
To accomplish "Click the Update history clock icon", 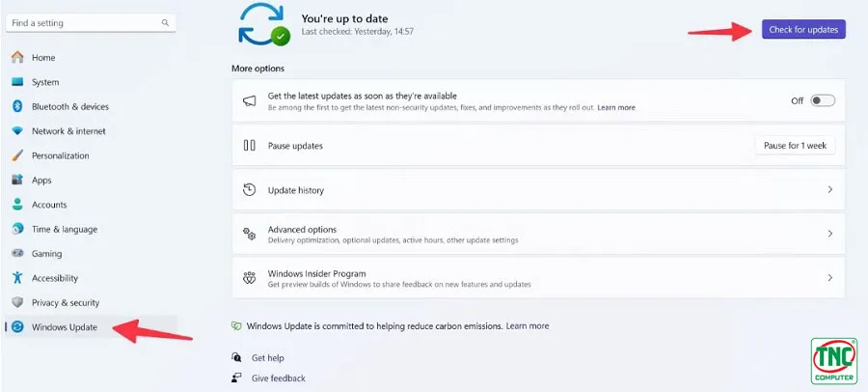I will click(x=249, y=189).
